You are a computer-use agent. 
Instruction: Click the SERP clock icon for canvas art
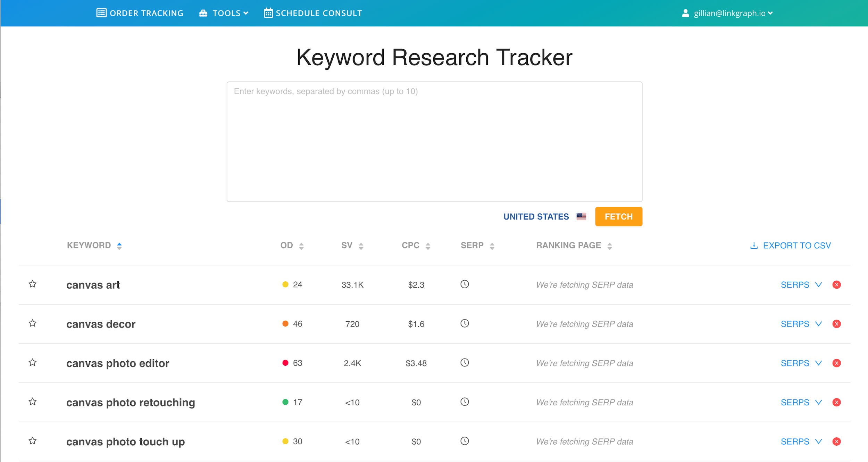point(465,284)
